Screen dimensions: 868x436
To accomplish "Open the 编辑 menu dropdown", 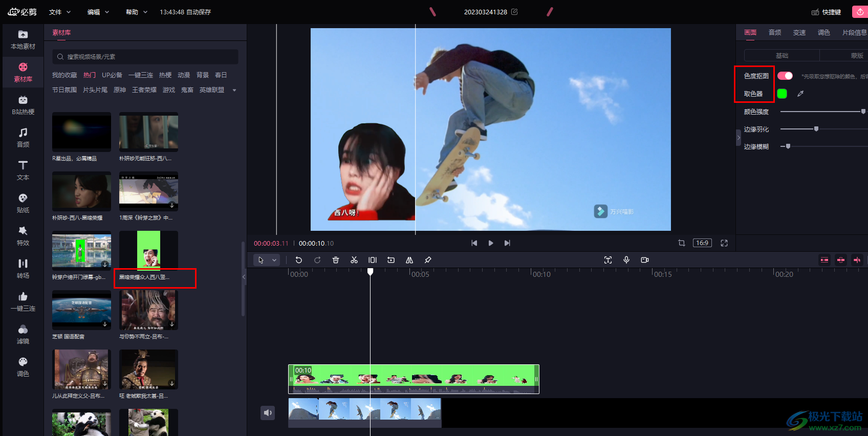I will 98,12.
